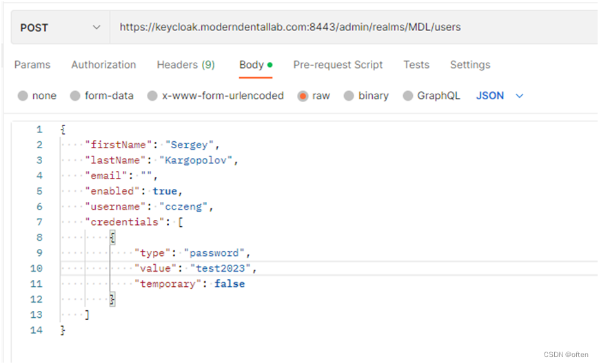Select the binary radio button
Viewport: 599px width, 364px height.
[349, 96]
